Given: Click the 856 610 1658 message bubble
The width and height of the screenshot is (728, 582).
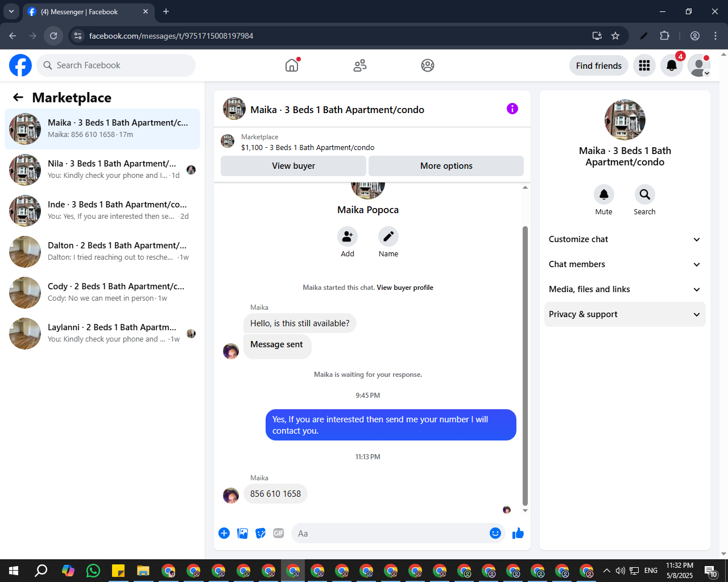Looking at the screenshot, I should (275, 493).
